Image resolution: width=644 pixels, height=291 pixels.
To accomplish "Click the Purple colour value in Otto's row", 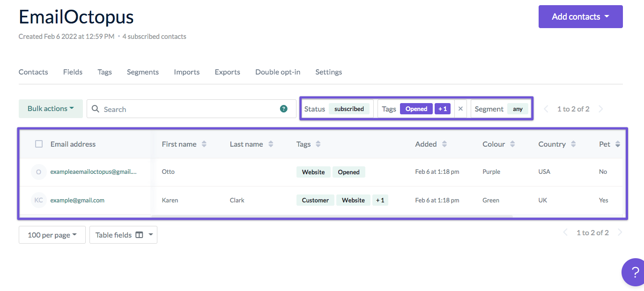I will (491, 172).
